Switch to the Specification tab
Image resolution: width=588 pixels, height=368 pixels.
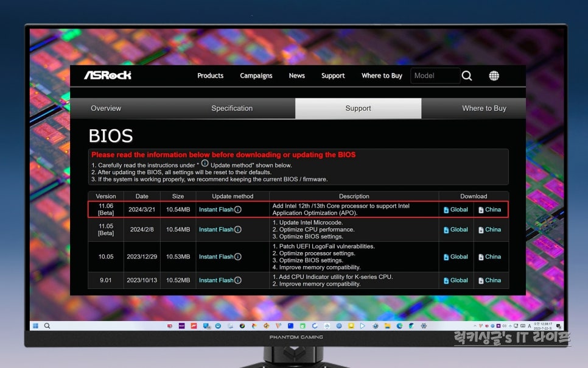[232, 108]
